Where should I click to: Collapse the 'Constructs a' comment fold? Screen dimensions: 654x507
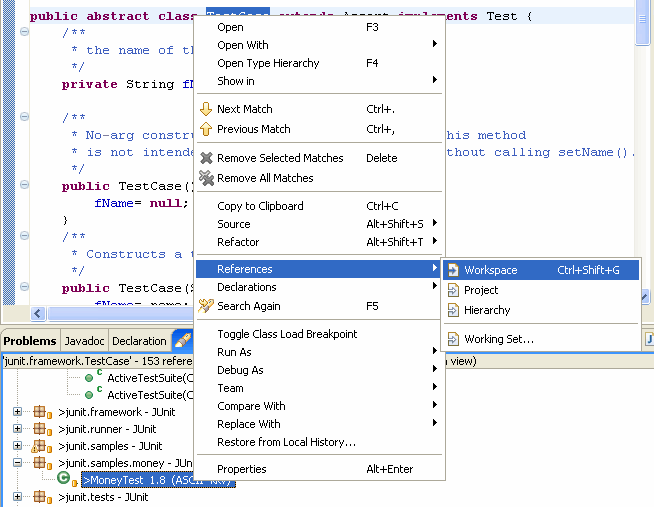coord(24,236)
